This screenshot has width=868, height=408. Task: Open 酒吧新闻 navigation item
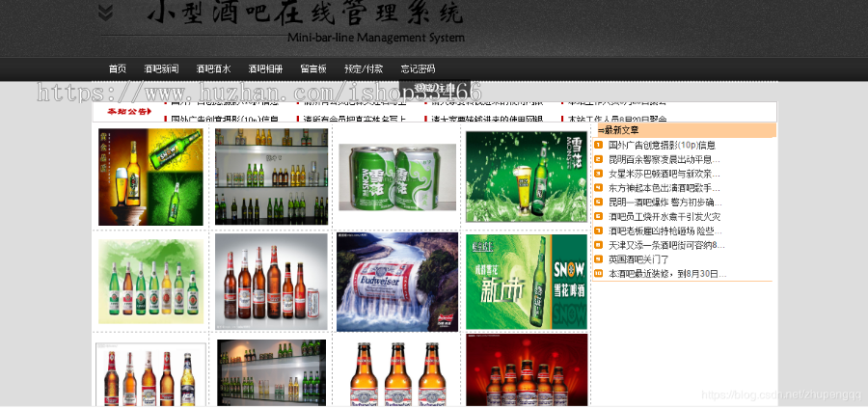point(161,69)
